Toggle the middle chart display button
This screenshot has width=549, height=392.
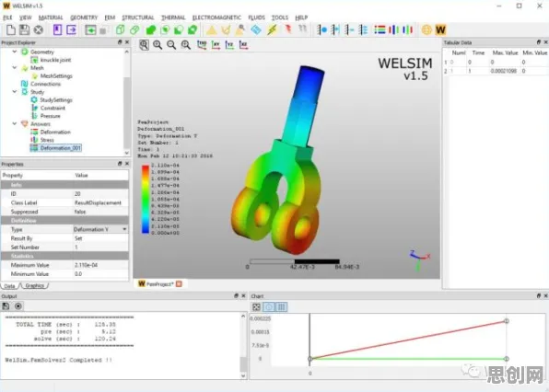[269, 307]
